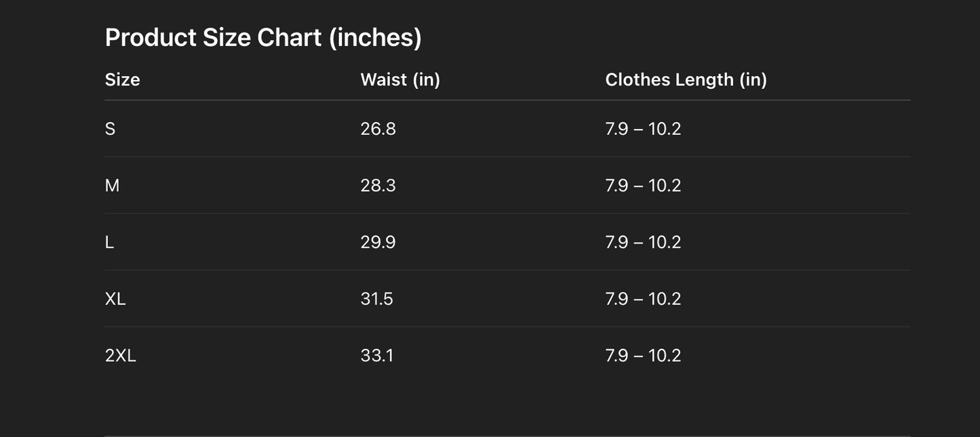
Task: Click the 26.8 waist value
Action: 378,129
